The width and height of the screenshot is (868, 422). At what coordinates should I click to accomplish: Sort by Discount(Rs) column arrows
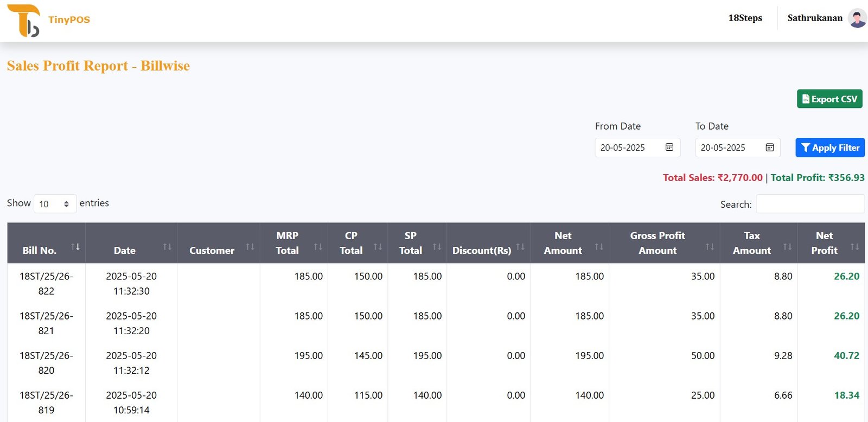click(x=520, y=247)
